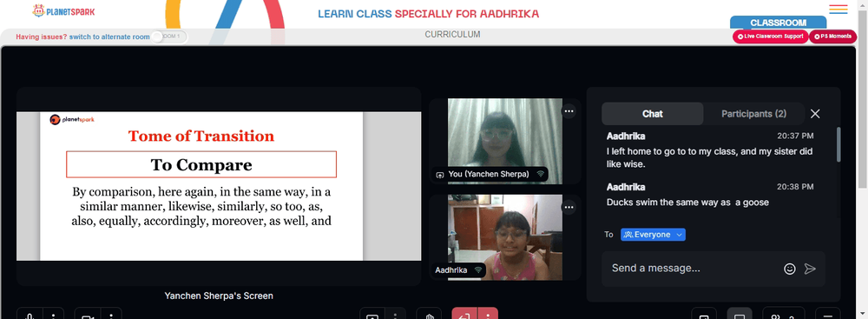Select Yanchen Sherpa's webcam video tile
This screenshot has height=319, width=868.
tap(504, 141)
